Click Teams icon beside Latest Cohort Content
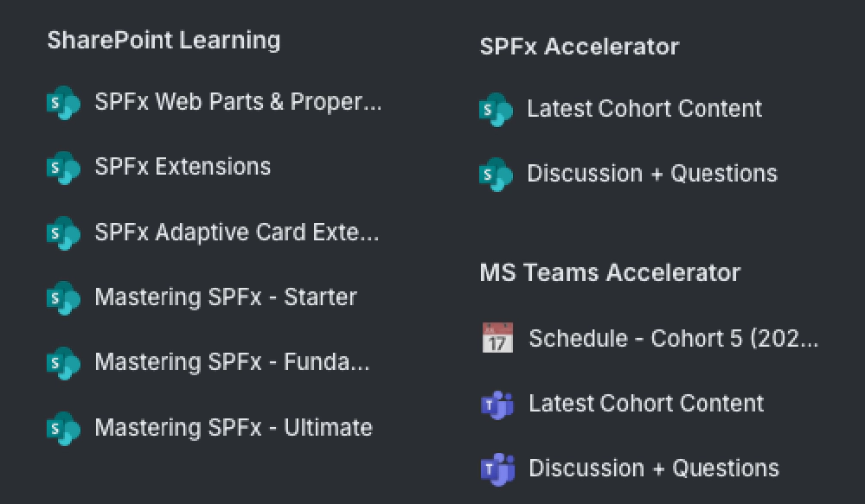This screenshot has width=865, height=504. pos(497,405)
